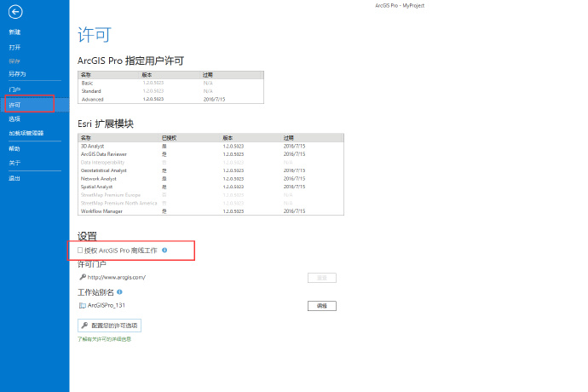Screen dimensions: 588x392
Task: Click the http://www.arcgis.com/ portal URL
Action: pos(116,277)
